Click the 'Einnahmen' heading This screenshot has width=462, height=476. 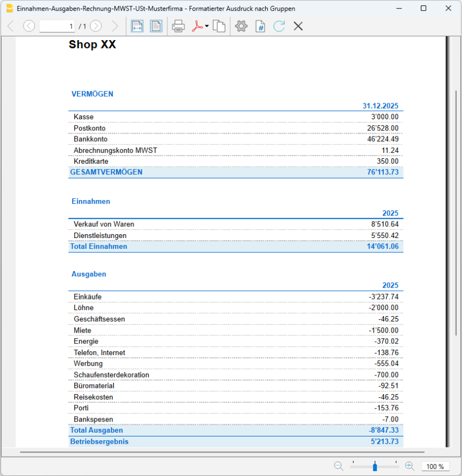pos(91,201)
